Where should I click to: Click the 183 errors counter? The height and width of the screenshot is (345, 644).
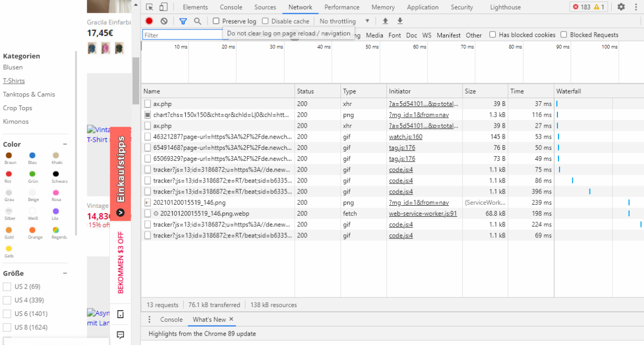pyautogui.click(x=581, y=7)
